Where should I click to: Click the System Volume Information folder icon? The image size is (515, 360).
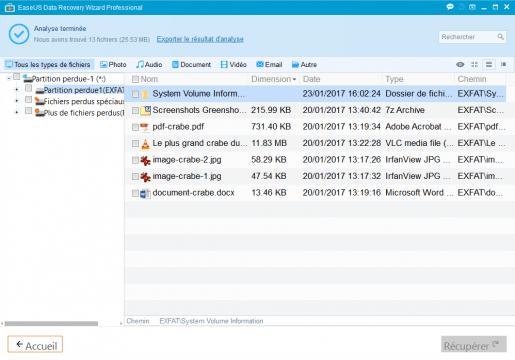pyautogui.click(x=145, y=95)
